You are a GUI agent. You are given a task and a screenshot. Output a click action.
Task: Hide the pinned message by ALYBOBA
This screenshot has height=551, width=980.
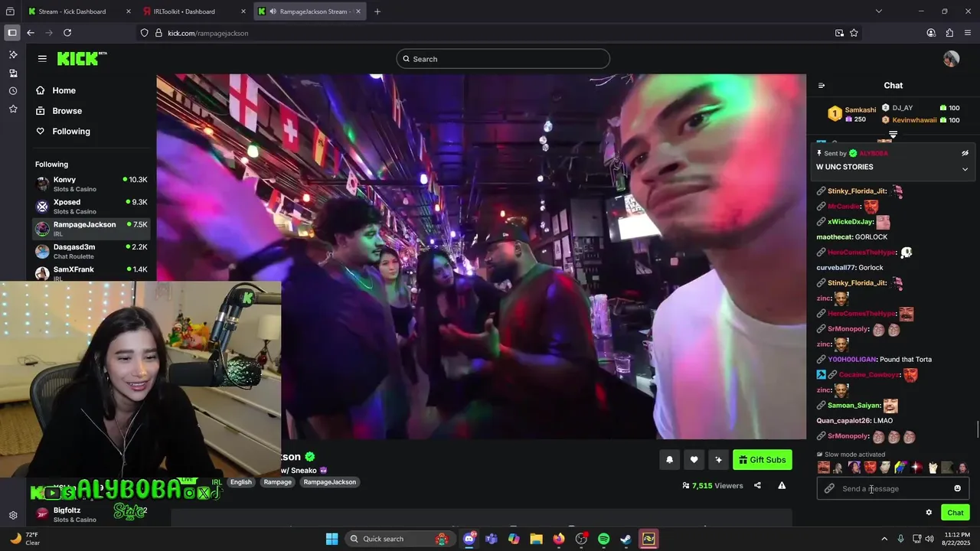click(x=965, y=153)
